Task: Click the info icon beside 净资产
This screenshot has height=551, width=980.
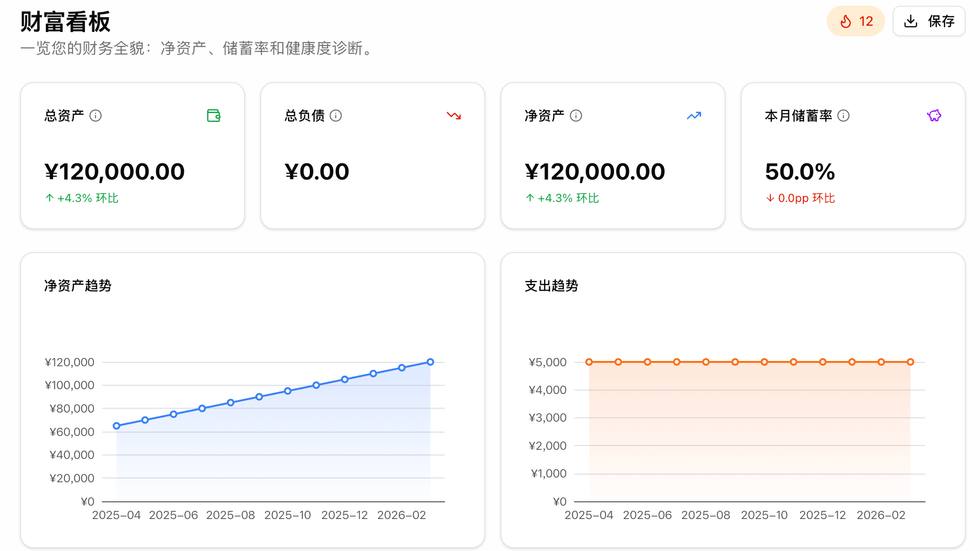Action: pyautogui.click(x=576, y=116)
